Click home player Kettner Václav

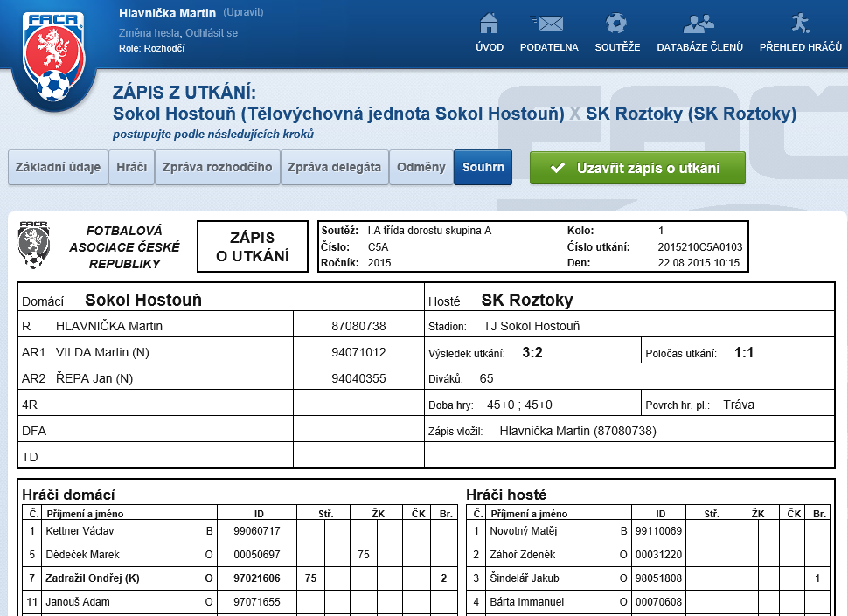pyautogui.click(x=80, y=531)
